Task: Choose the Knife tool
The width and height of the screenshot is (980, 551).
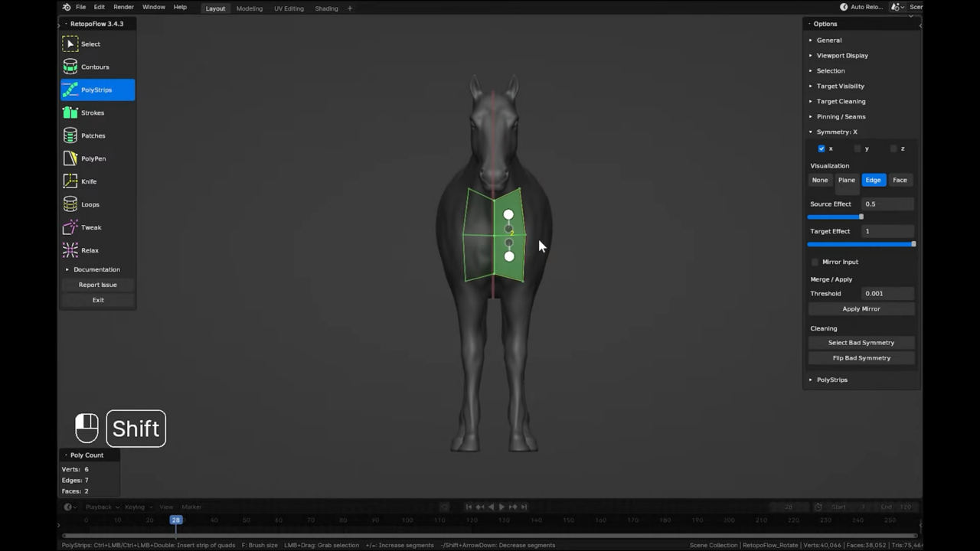Action: (x=89, y=181)
